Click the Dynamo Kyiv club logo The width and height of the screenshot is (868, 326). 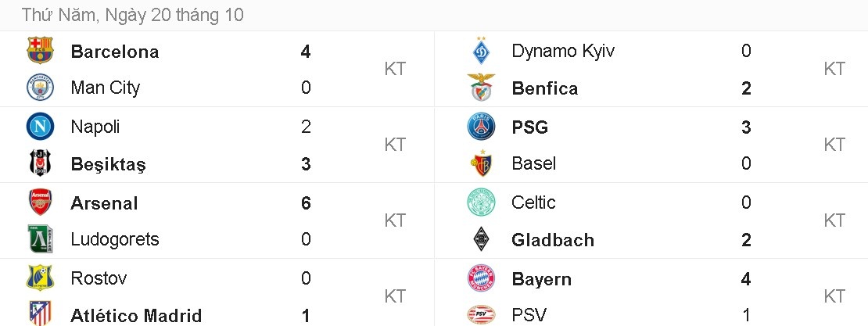pyautogui.click(x=481, y=51)
